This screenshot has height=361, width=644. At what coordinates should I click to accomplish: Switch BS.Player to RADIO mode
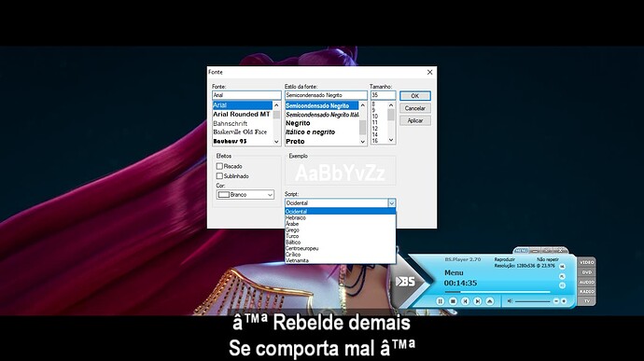point(586,292)
